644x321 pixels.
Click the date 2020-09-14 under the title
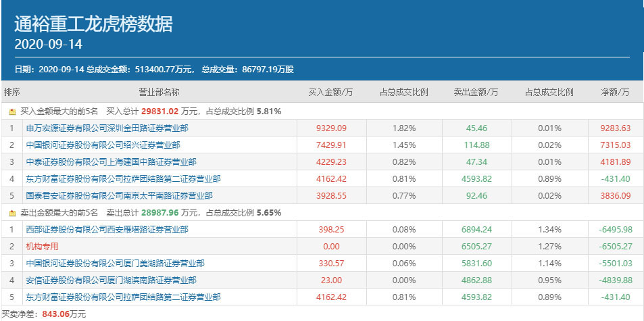49,45
